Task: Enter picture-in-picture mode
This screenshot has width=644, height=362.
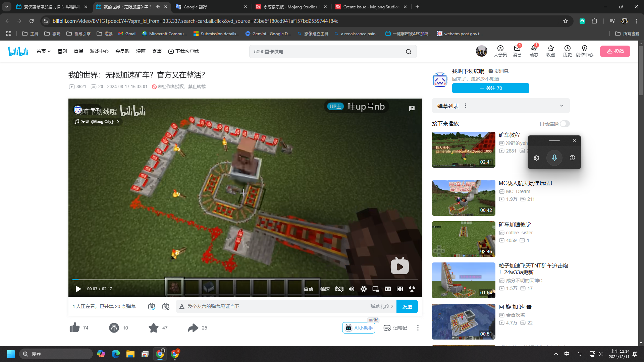Action: (x=376, y=289)
